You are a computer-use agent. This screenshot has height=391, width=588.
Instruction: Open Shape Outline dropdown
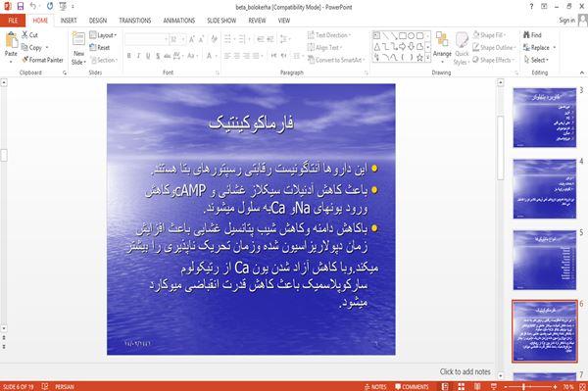coord(494,48)
